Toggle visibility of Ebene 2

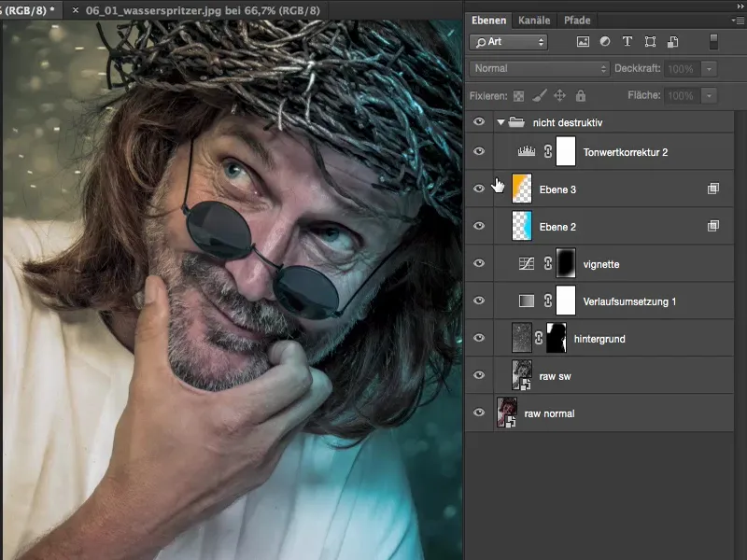pos(479,226)
